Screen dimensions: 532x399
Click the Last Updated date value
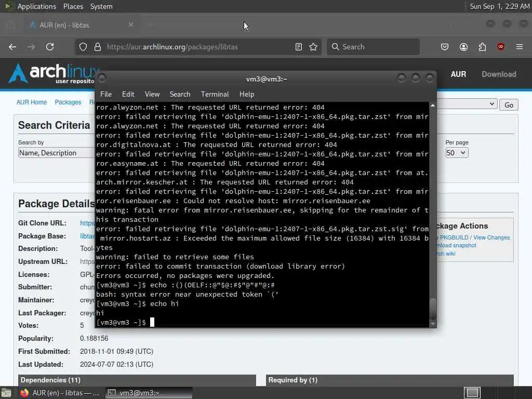116,364
